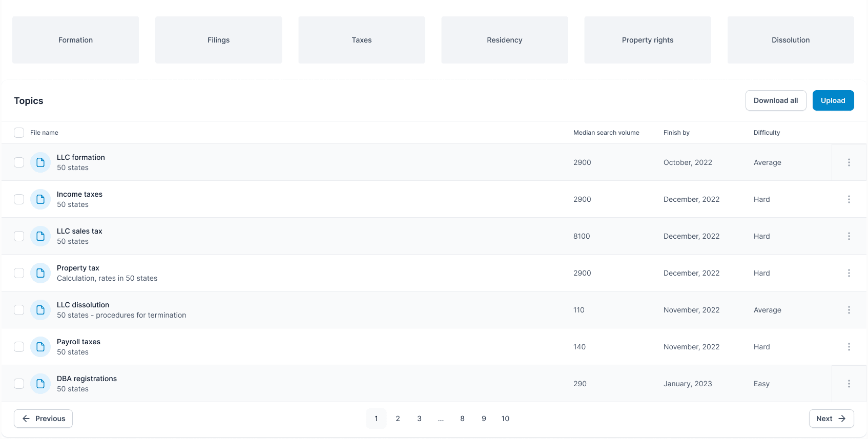Expand the DBA registrations actions menu
The height and width of the screenshot is (439, 868).
tap(849, 384)
